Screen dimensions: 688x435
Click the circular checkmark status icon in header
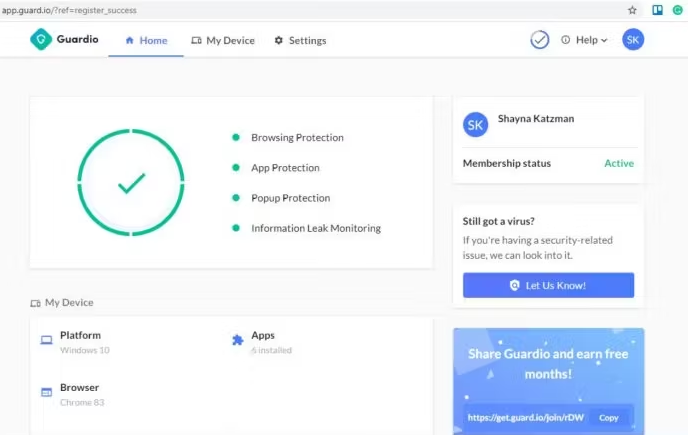540,40
